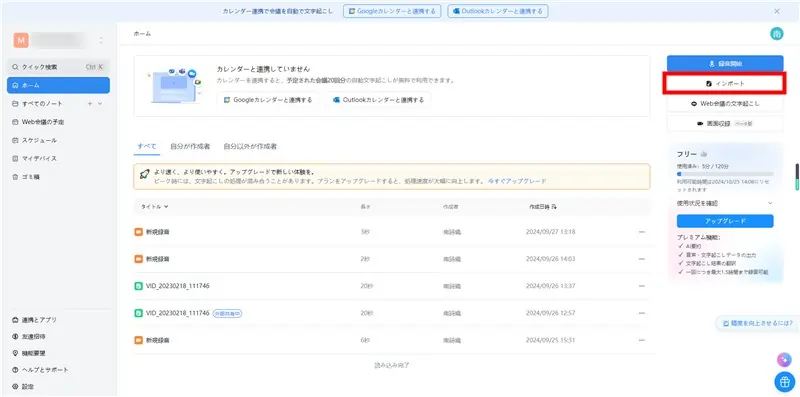This screenshot has width=800, height=397.
Task: Open more options for 2024/09/26 12:57 row
Action: [x=642, y=313]
